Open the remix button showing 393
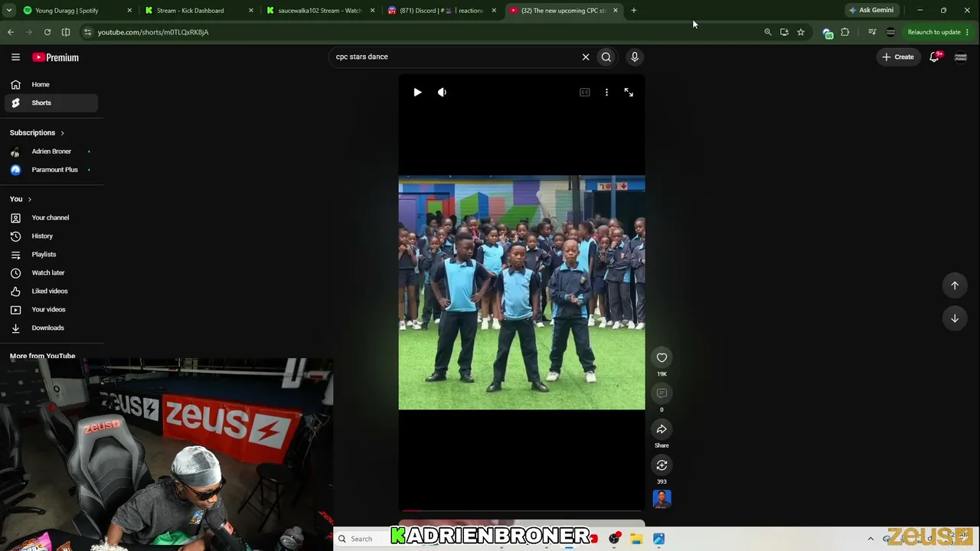Viewport: 980px width, 551px height. click(661, 465)
